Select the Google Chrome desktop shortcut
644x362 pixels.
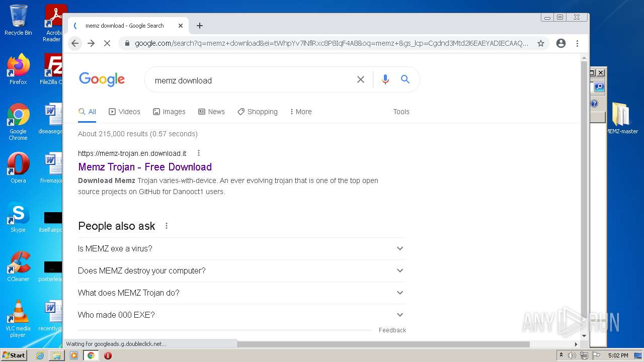pos(18,122)
